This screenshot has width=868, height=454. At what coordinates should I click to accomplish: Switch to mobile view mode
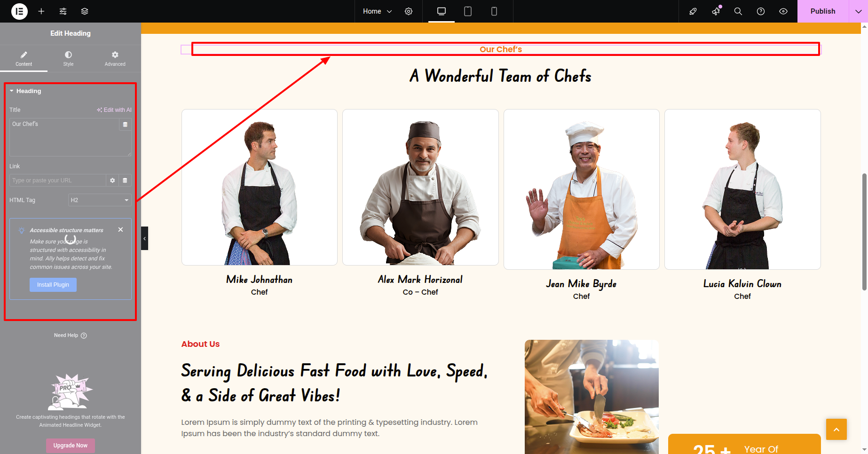pyautogui.click(x=494, y=11)
